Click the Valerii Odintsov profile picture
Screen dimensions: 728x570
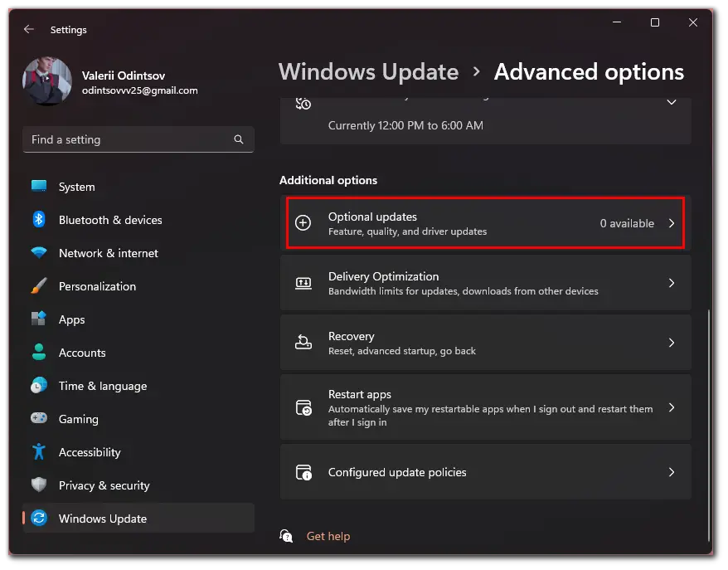pos(47,81)
